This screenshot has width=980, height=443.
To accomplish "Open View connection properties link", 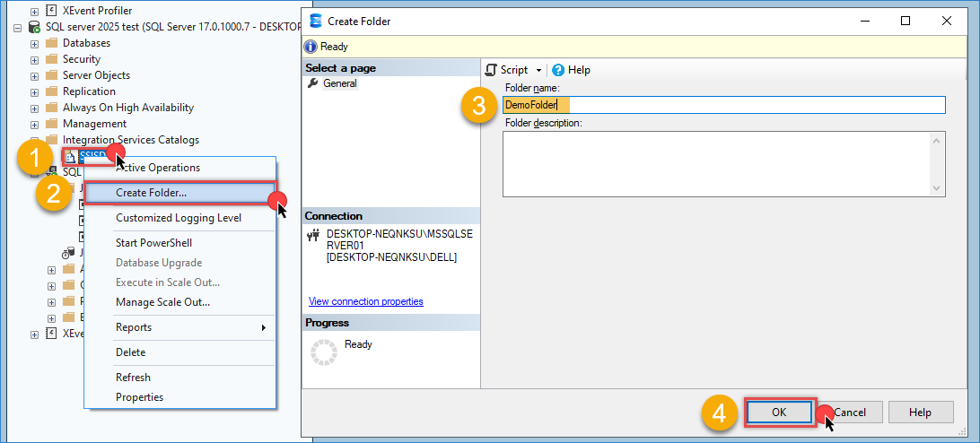I will [x=365, y=301].
